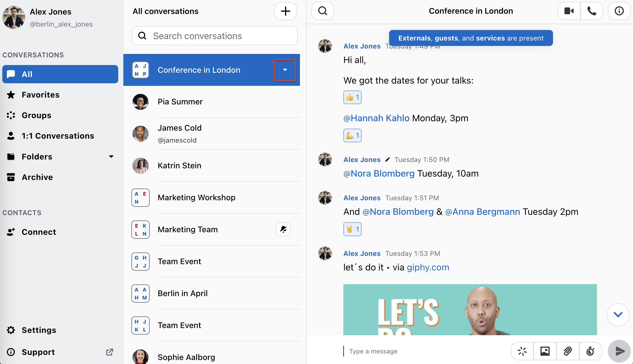
Task: Unmute notifications for Marketing Team
Action: (x=283, y=229)
